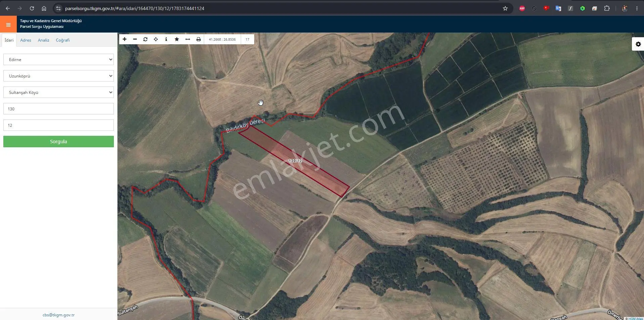This screenshot has width=644, height=320.
Task: Click the parcel number field containing 12
Action: (x=58, y=125)
